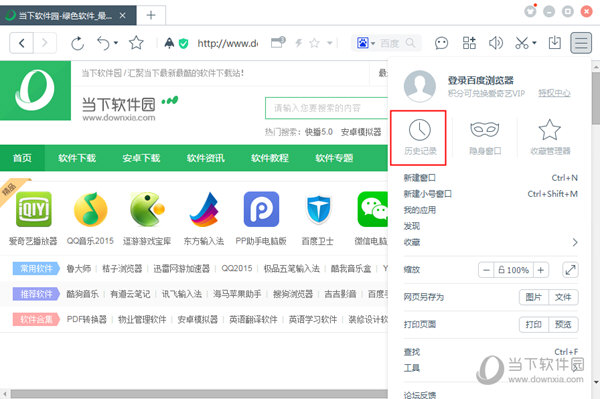Screen dimensions: 600x399
Task: Open the 安卓下载 navigation tab
Action: [141, 158]
